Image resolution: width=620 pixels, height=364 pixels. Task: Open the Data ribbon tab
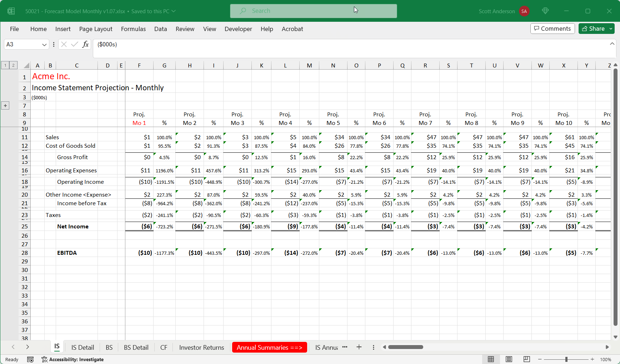click(161, 29)
